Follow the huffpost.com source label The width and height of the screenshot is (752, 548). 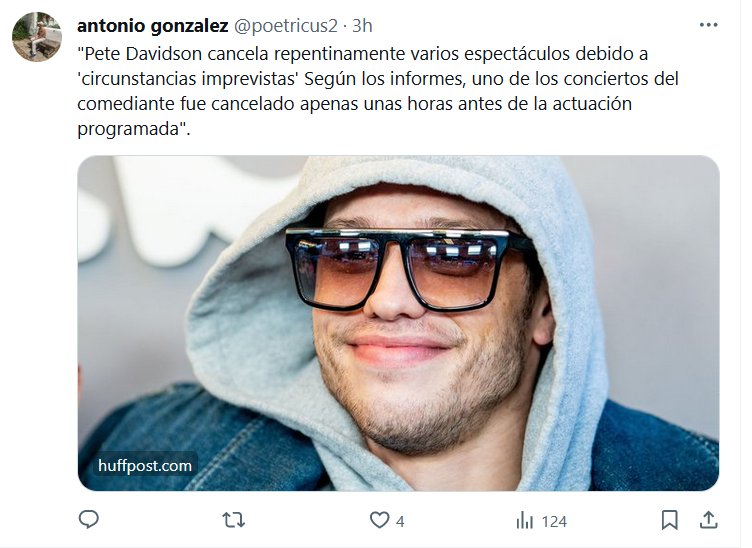(x=145, y=466)
